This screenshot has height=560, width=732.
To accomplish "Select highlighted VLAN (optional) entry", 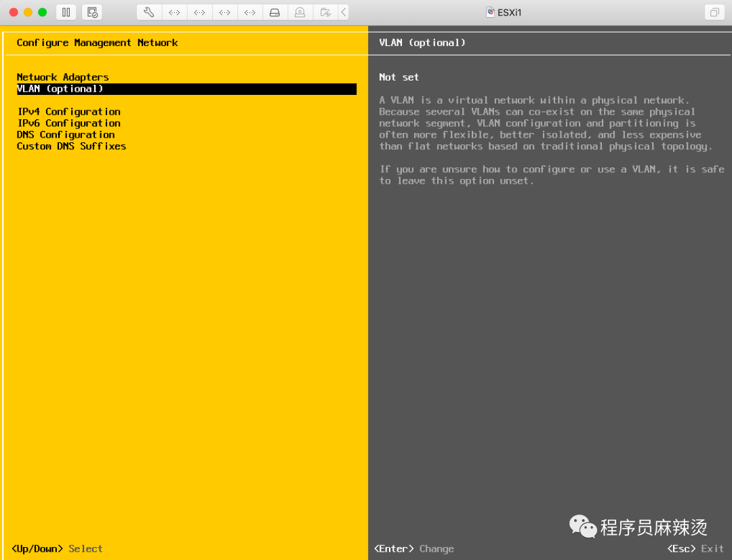I will [x=186, y=89].
